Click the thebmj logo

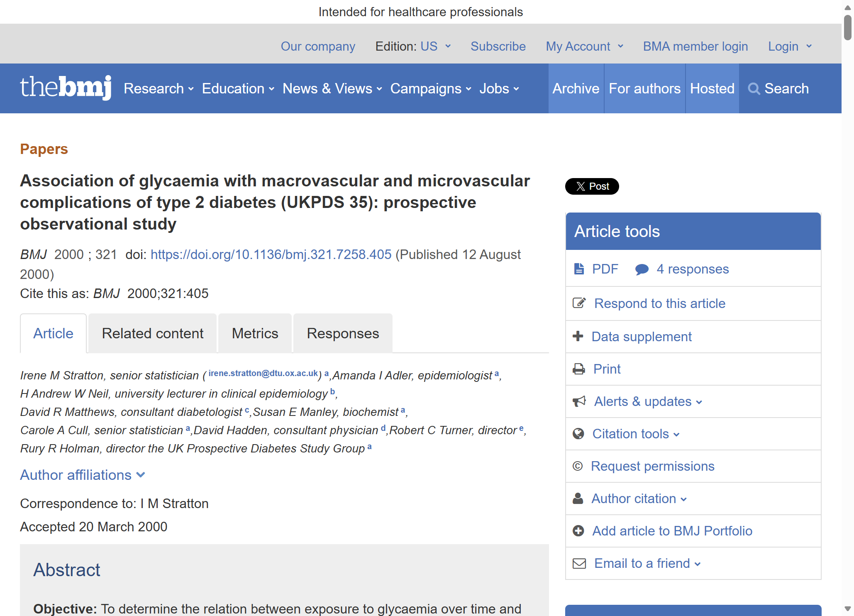pyautogui.click(x=66, y=88)
